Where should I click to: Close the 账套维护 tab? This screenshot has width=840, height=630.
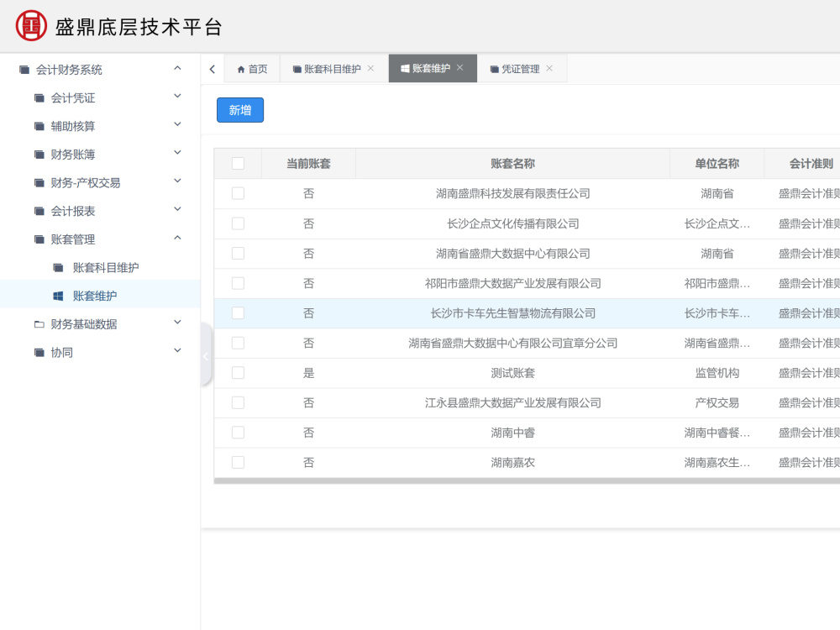[x=459, y=67]
